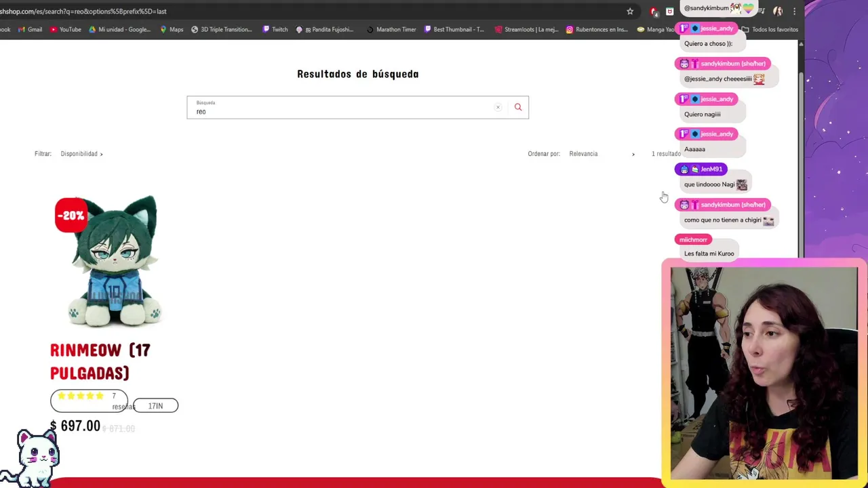Click the 1 resultado count text

[x=666, y=154]
